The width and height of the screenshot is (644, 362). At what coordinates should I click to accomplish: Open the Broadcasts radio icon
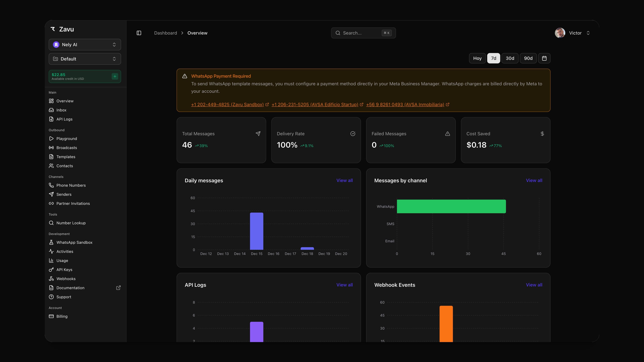point(51,148)
